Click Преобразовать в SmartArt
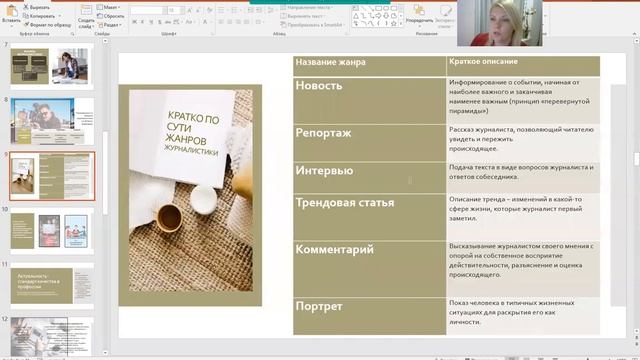The image size is (640, 360). tap(312, 24)
